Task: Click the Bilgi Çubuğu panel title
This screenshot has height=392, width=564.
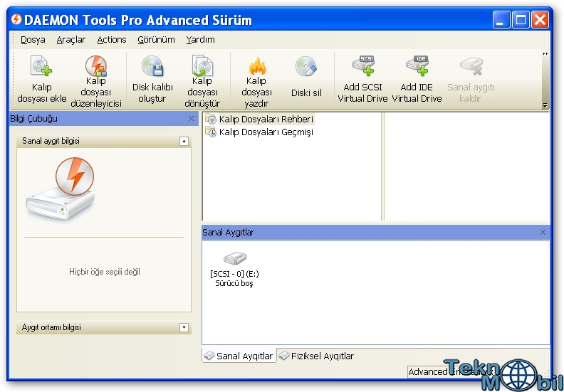Action: click(x=33, y=119)
